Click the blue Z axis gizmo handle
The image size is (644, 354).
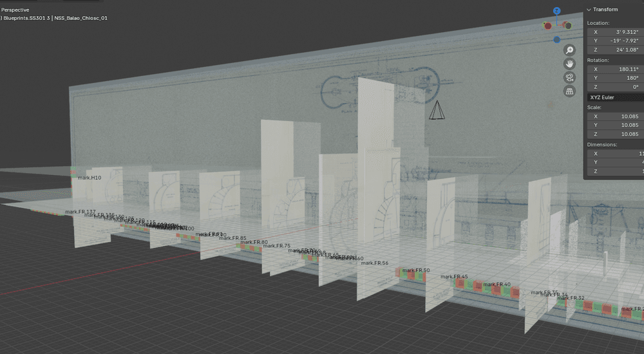coord(556,11)
